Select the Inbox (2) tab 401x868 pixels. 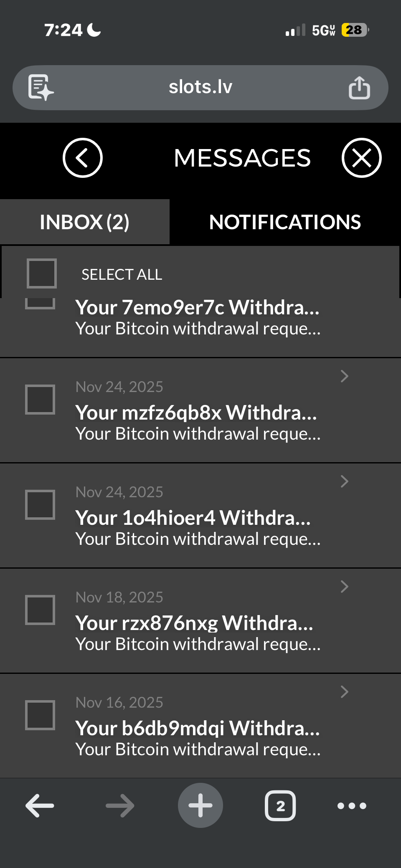84,222
